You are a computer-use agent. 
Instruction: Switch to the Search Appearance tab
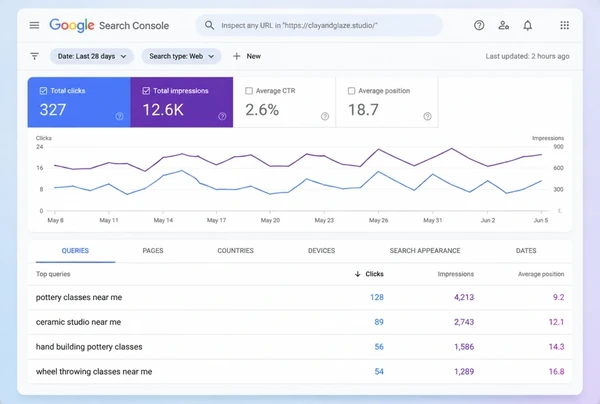coord(425,251)
